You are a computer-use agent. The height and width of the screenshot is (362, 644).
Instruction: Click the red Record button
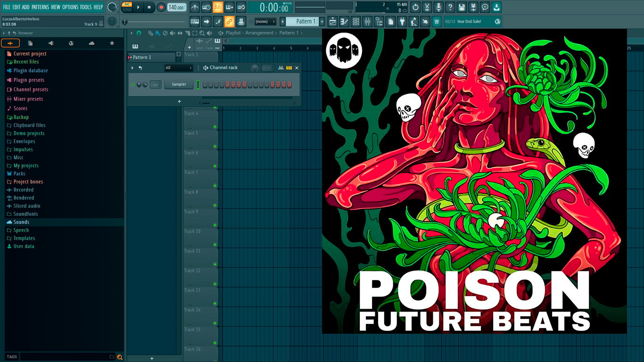click(161, 7)
